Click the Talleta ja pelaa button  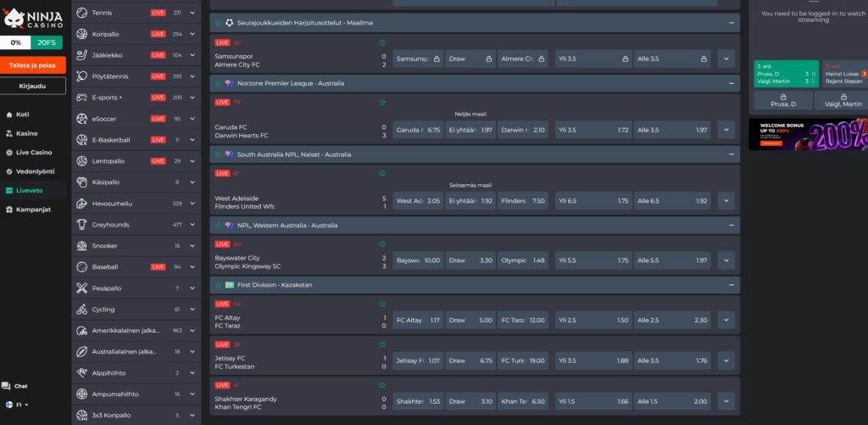coord(33,65)
